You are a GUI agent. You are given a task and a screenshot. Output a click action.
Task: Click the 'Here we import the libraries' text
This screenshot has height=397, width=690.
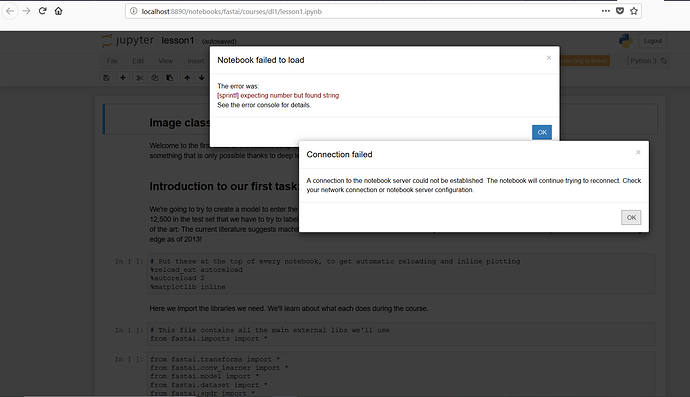(x=289, y=309)
